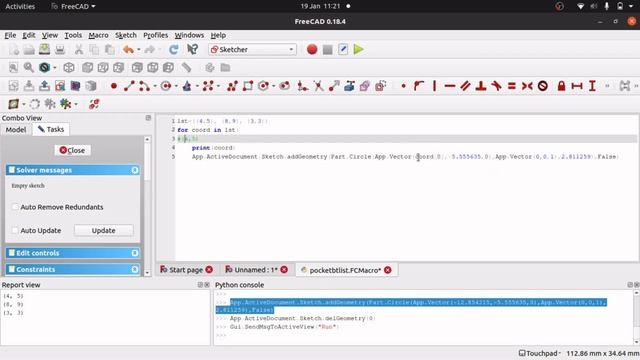Float the Combo View panel
Viewport: 640px width, 360px height.
[x=148, y=118]
